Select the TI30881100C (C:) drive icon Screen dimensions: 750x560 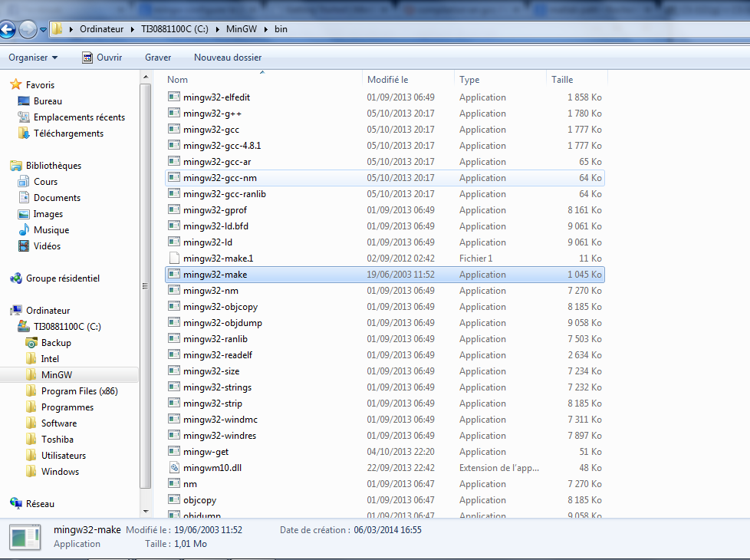[x=24, y=327]
